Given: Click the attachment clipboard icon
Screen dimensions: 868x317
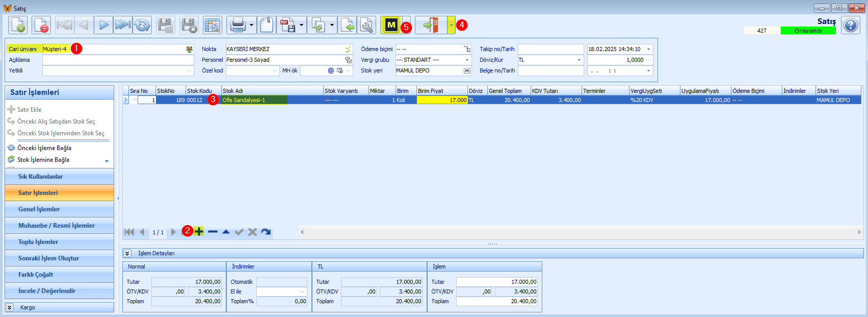Looking at the screenshot, I should 267,25.
